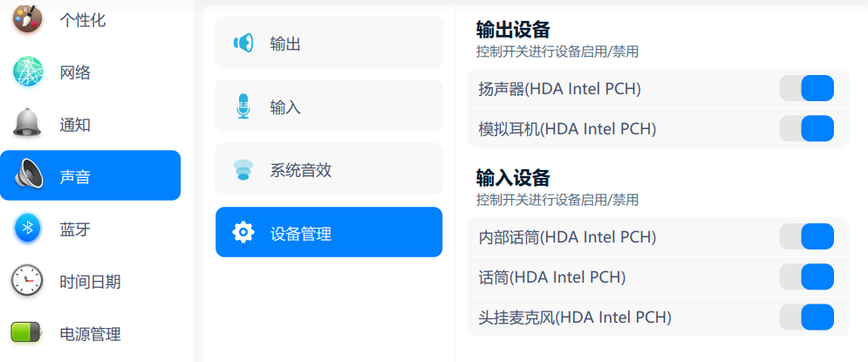The width and height of the screenshot is (868, 362).
Task: Go to 蓝牙 in sidebar
Action: (x=75, y=229)
